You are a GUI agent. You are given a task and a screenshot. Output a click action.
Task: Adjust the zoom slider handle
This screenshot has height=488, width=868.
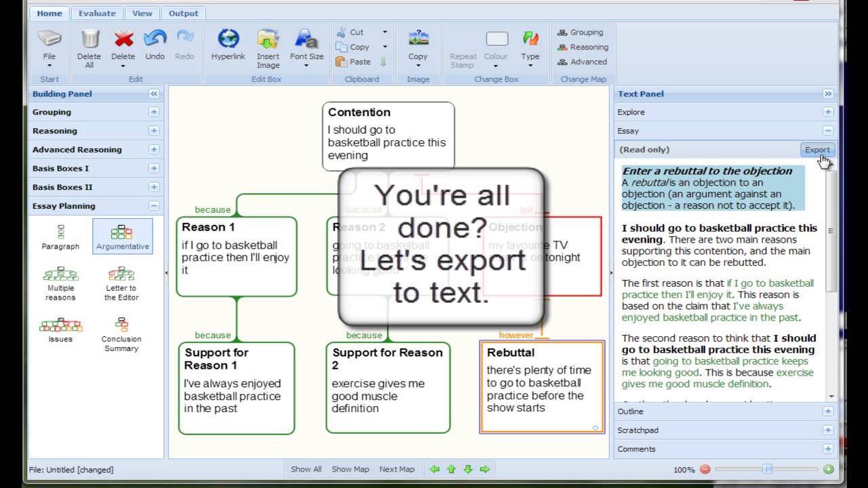(x=767, y=469)
